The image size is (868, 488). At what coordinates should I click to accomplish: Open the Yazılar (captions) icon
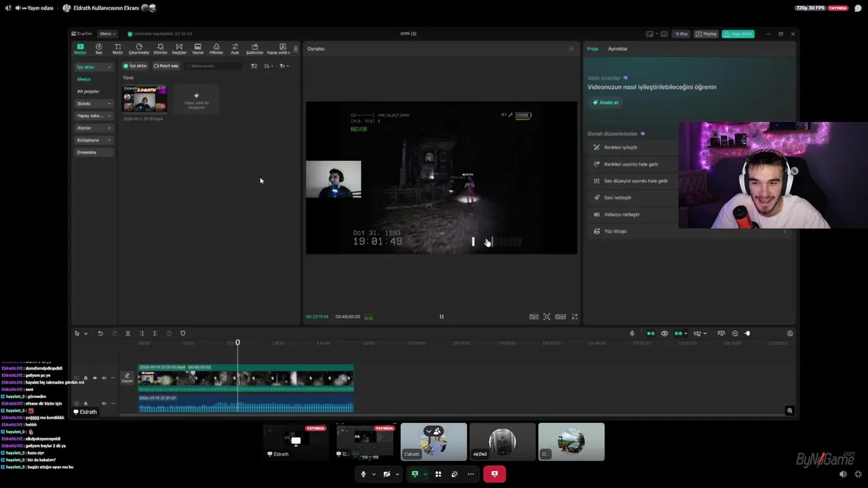(x=198, y=49)
